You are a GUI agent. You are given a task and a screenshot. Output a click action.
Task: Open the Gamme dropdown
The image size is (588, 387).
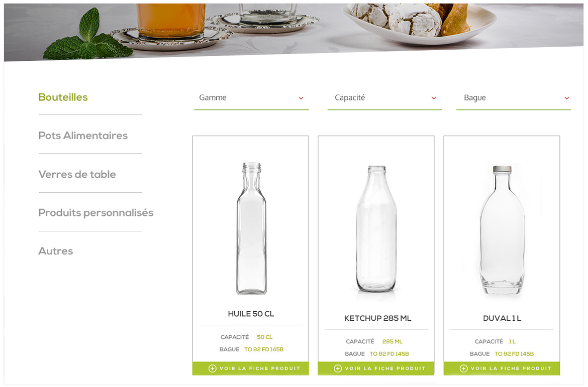(251, 98)
